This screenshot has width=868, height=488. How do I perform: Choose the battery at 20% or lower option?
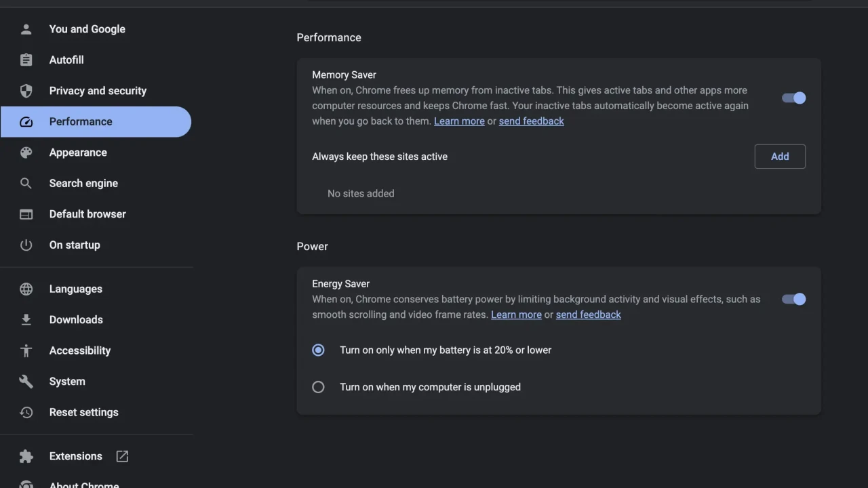(318, 350)
